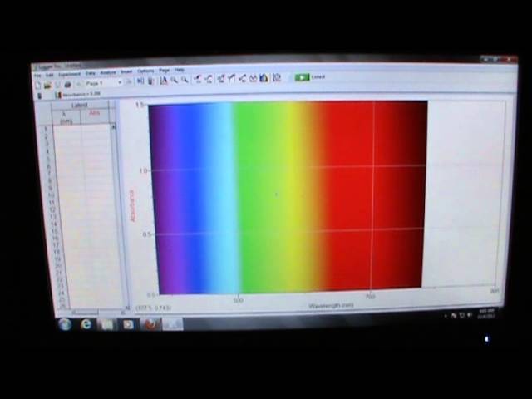Click the Statistics tool icon
This screenshot has height=399, width=532.
pyautogui.click(x=221, y=79)
